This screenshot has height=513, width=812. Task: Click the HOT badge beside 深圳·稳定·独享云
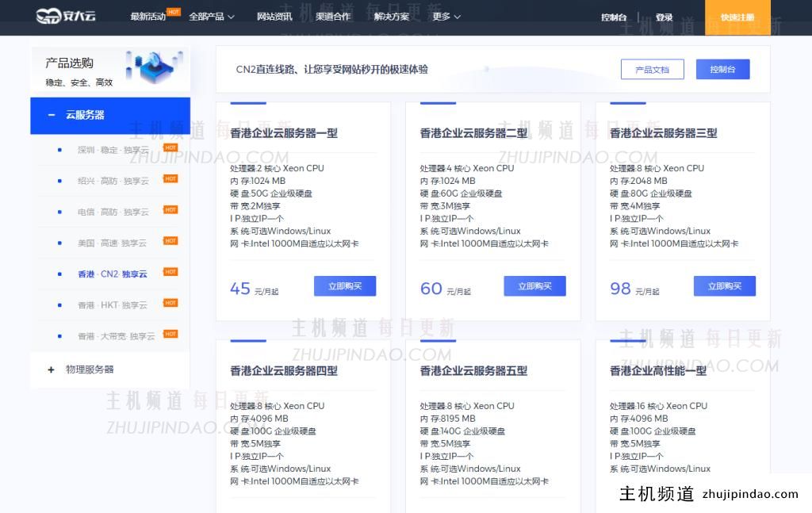[x=170, y=147]
